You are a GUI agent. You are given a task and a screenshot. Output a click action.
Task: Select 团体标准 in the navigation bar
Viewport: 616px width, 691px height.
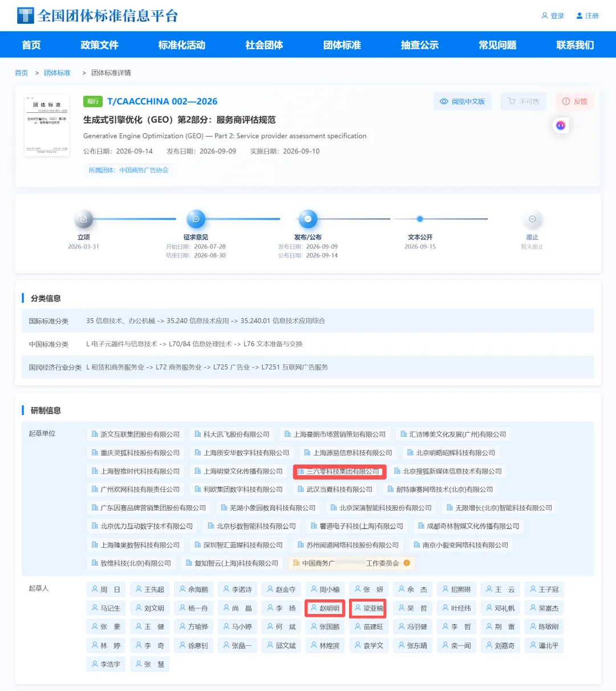(342, 45)
